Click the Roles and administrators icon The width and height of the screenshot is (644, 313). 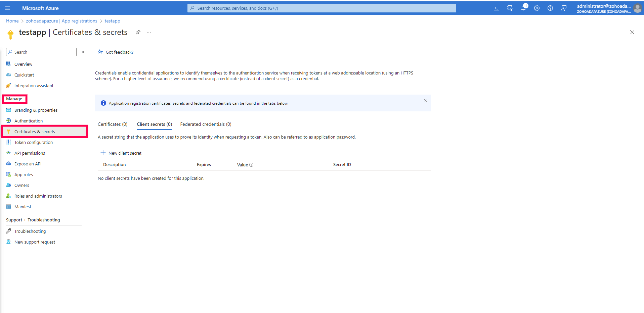8,196
